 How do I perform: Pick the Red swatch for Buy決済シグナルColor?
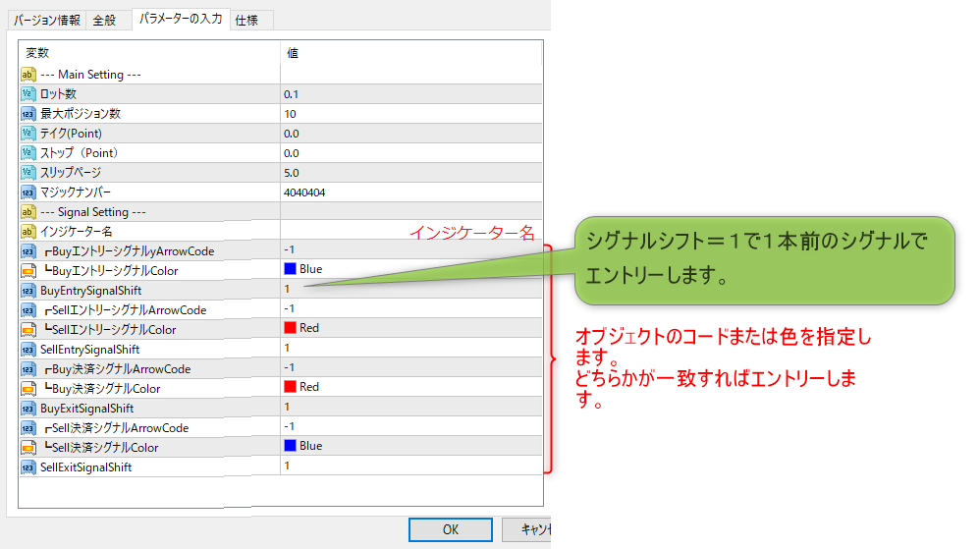pyautogui.click(x=290, y=386)
